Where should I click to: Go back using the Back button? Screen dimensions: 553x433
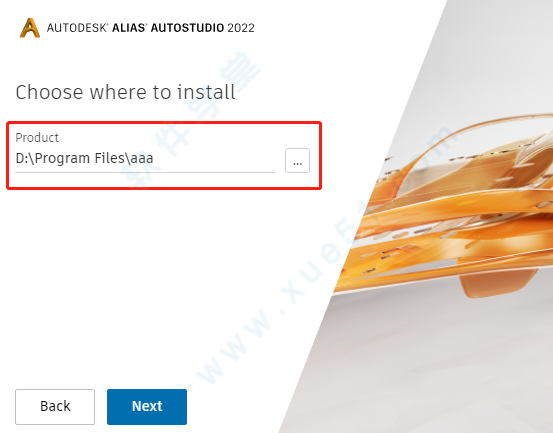click(55, 407)
